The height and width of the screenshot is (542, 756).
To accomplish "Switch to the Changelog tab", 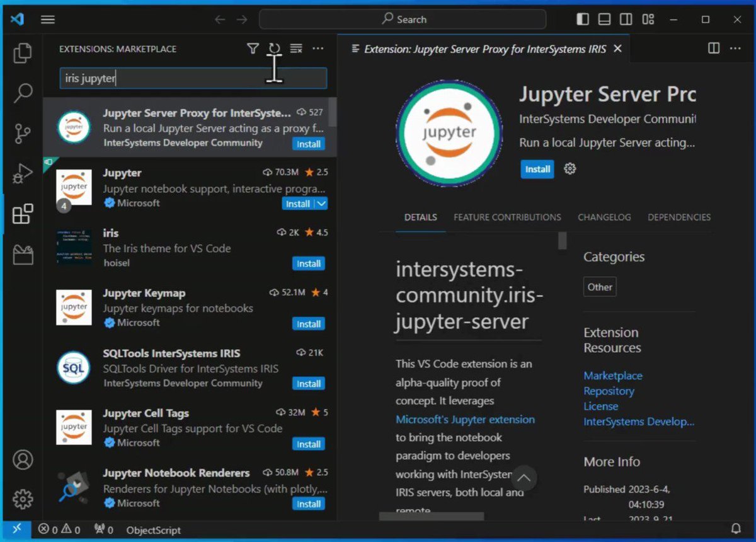I will click(x=604, y=217).
